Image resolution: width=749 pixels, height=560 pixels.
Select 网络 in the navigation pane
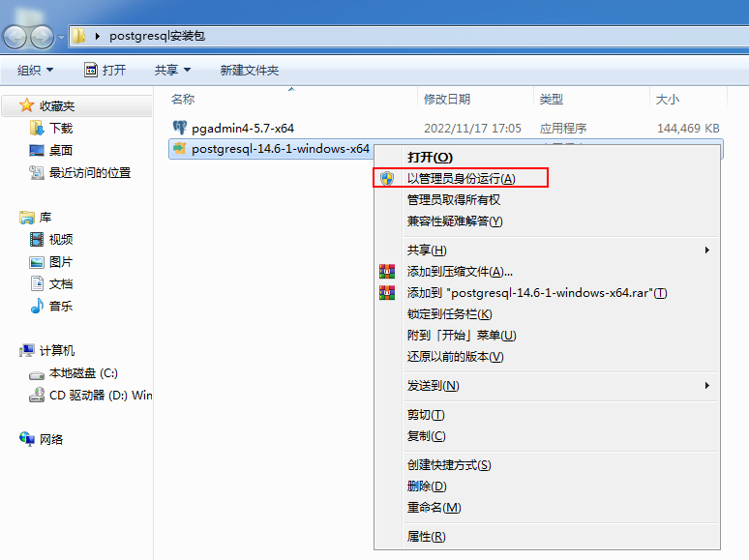[x=51, y=439]
